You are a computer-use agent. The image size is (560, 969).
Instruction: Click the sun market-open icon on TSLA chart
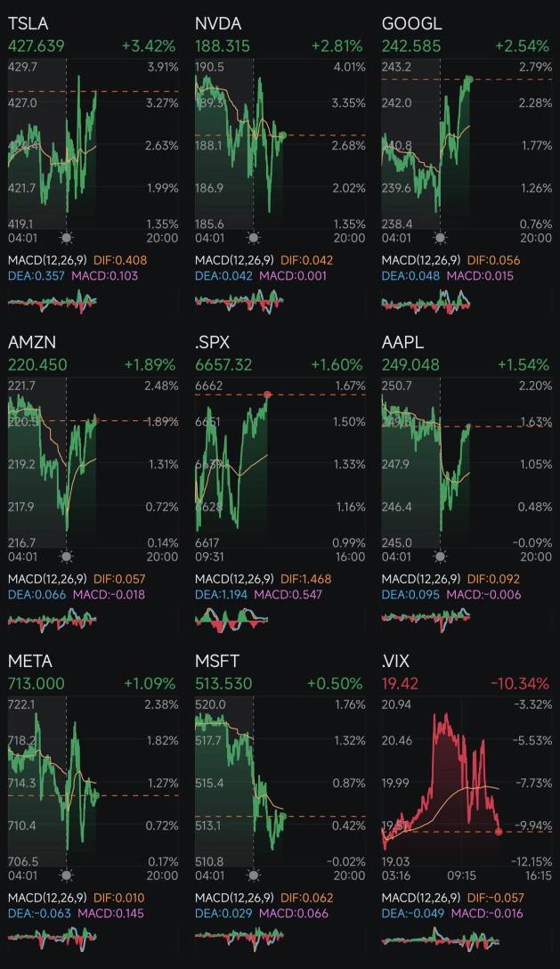pos(67,238)
